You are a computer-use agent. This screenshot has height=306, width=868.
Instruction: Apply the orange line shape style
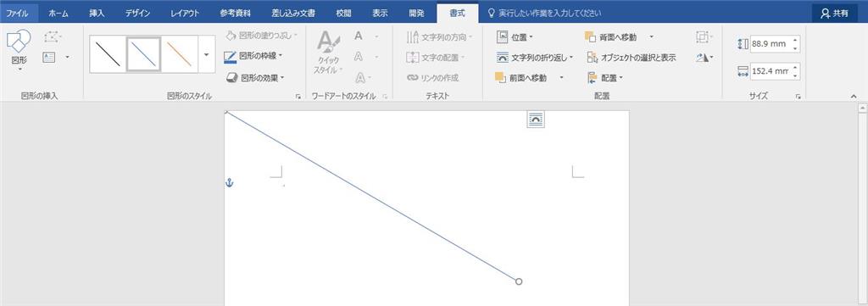point(180,54)
